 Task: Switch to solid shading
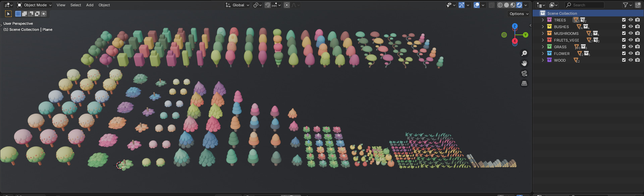pos(506,5)
